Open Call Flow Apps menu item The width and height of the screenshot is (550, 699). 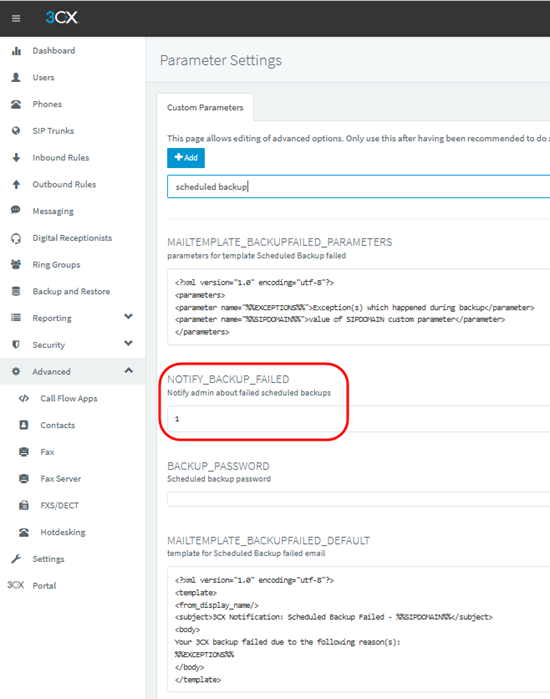point(69,399)
